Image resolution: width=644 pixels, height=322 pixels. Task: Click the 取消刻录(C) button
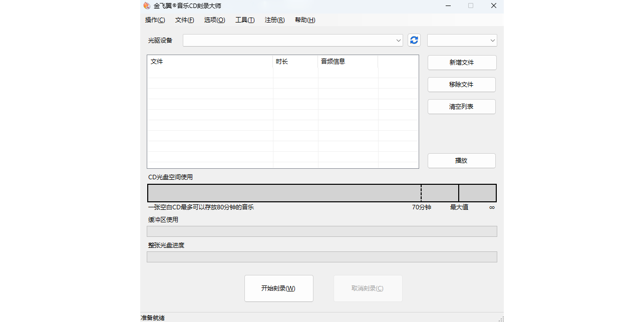(x=368, y=288)
